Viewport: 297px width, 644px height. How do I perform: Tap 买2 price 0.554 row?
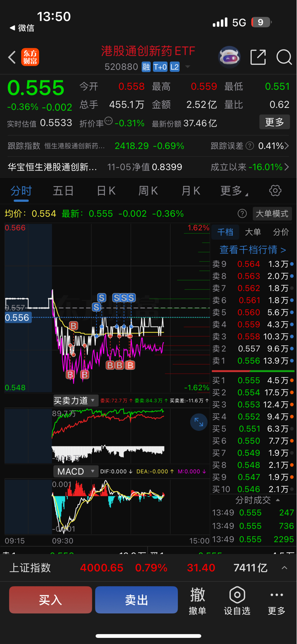pyautogui.click(x=253, y=393)
